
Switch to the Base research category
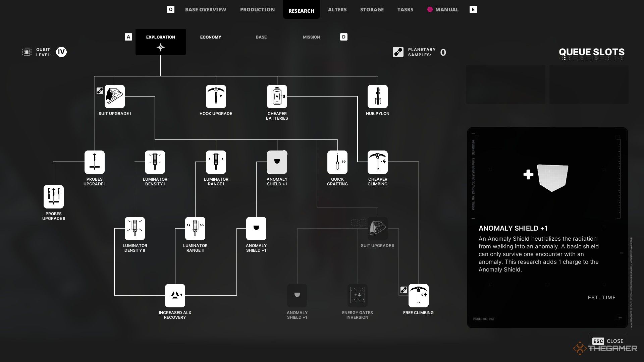(261, 37)
